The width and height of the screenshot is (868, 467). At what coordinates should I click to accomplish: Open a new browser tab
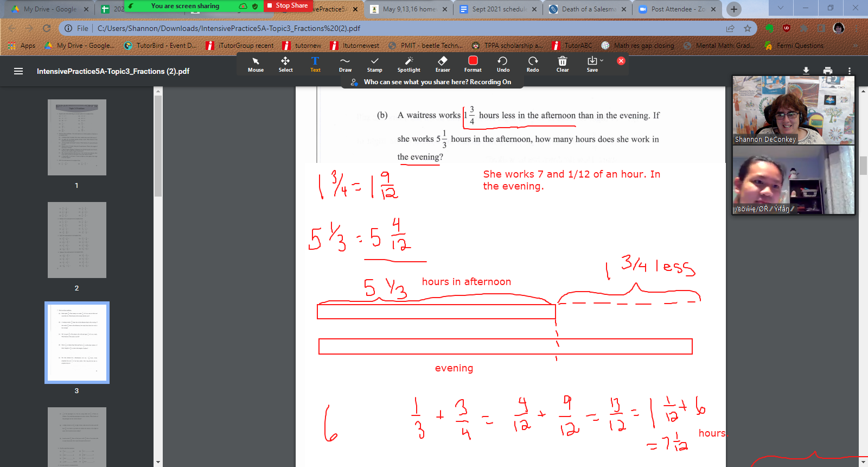coord(733,9)
